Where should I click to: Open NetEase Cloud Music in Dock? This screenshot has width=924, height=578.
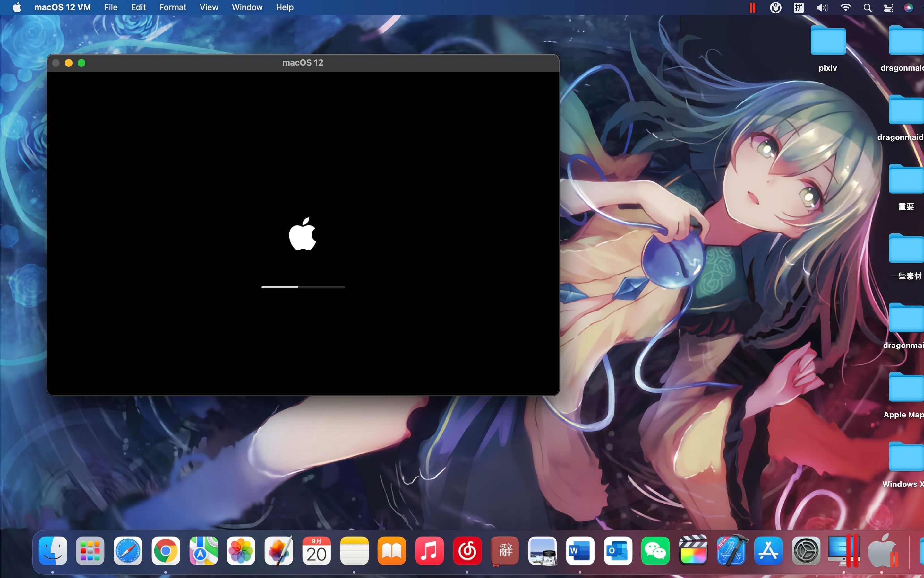coord(467,551)
